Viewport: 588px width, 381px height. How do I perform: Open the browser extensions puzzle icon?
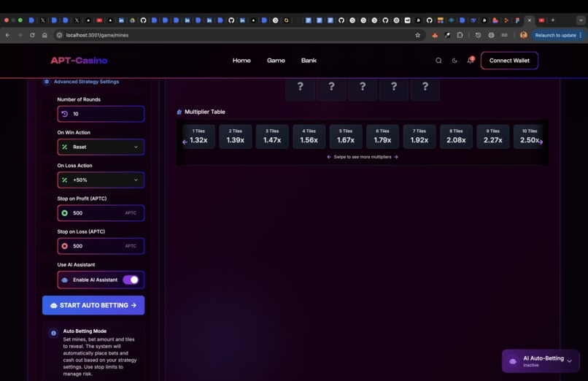pyautogui.click(x=460, y=35)
